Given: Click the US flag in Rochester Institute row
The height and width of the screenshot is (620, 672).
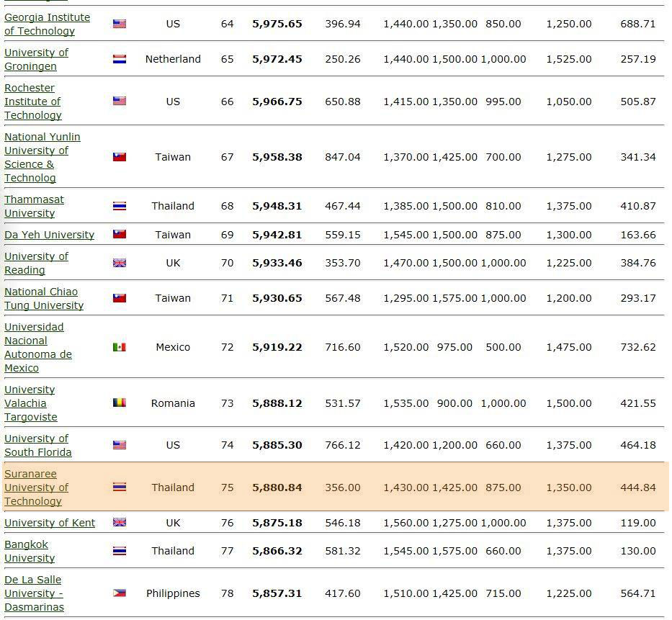Looking at the screenshot, I should tap(120, 101).
